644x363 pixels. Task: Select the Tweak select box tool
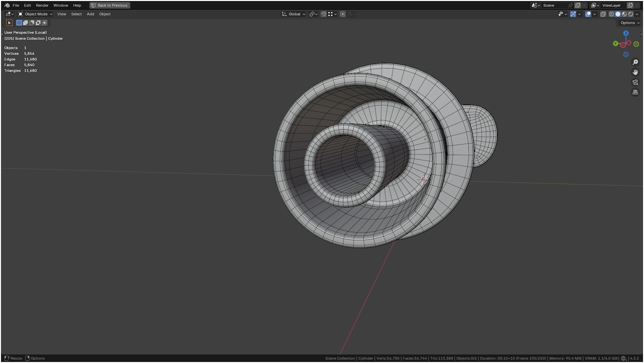coord(9,23)
